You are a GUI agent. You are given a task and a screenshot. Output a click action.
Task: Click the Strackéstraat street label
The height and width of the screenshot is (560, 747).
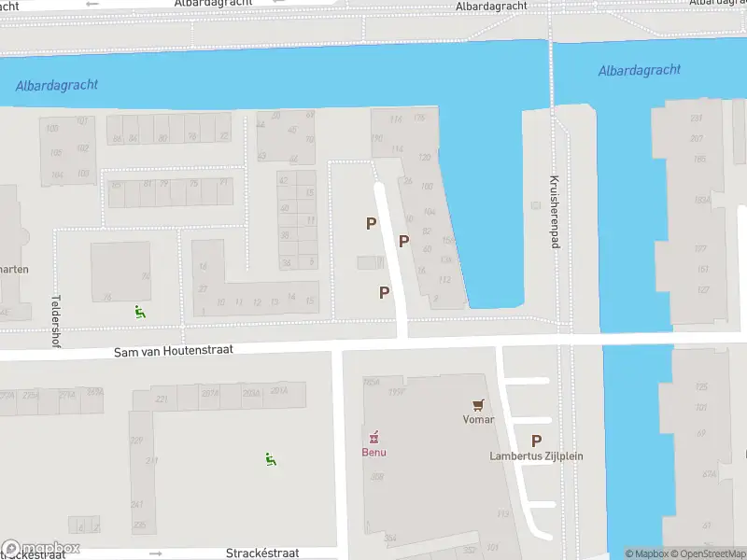point(262,553)
